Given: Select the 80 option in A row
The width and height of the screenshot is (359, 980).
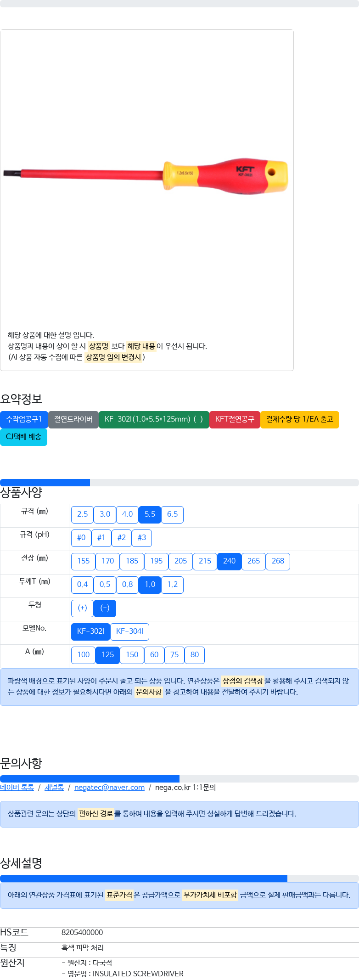Looking at the screenshot, I should 195,655.
